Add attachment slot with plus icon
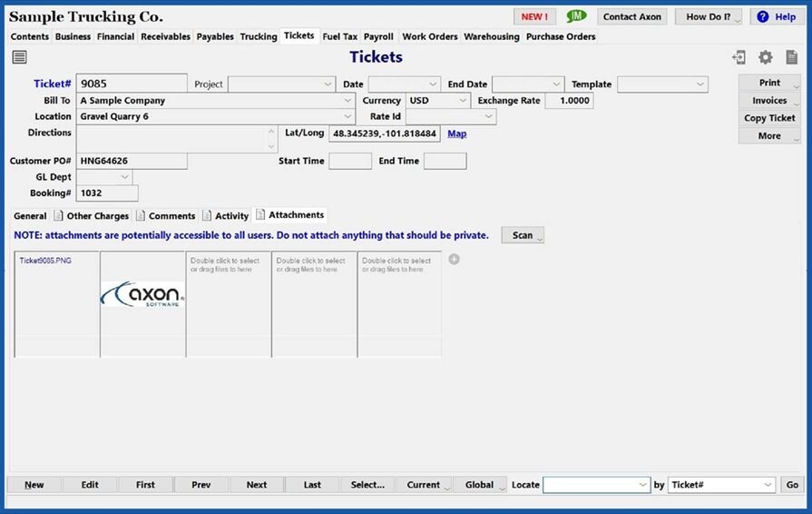The width and height of the screenshot is (812, 514). coord(455,260)
